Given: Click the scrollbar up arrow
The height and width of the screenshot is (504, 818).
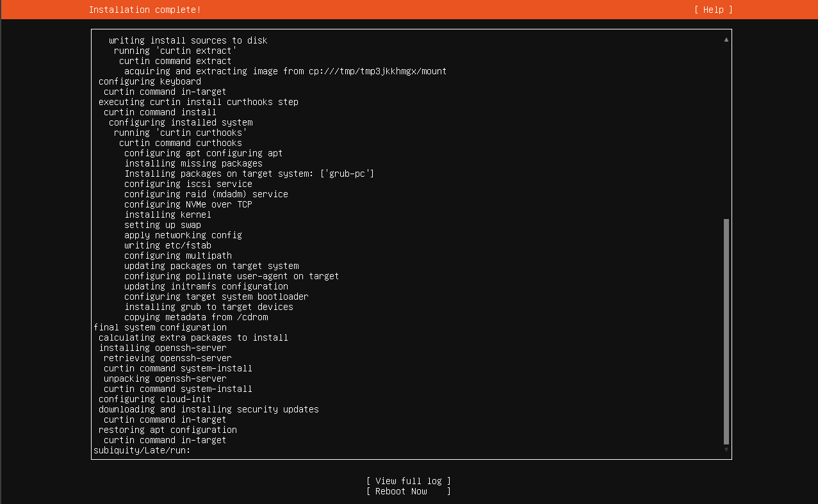Looking at the screenshot, I should [x=726, y=40].
